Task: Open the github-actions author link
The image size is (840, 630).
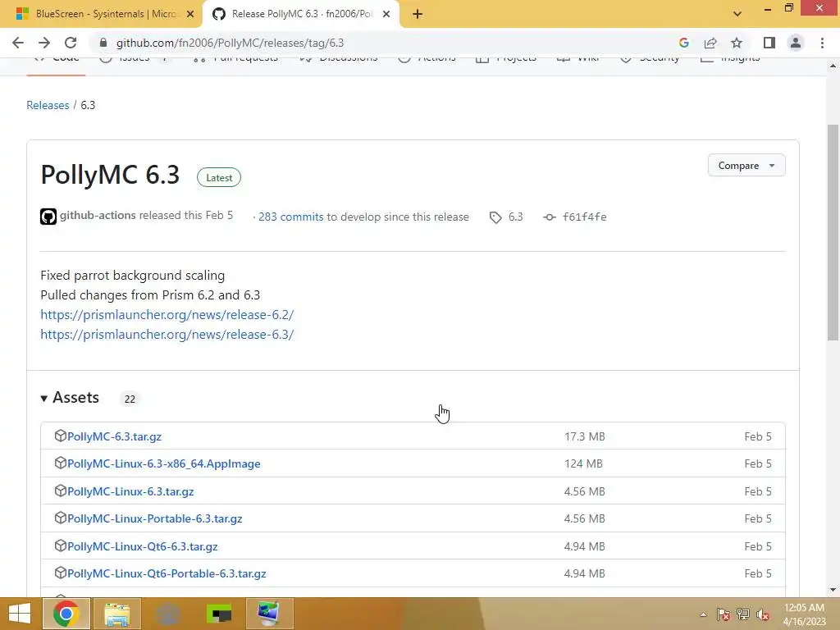Action: (98, 216)
